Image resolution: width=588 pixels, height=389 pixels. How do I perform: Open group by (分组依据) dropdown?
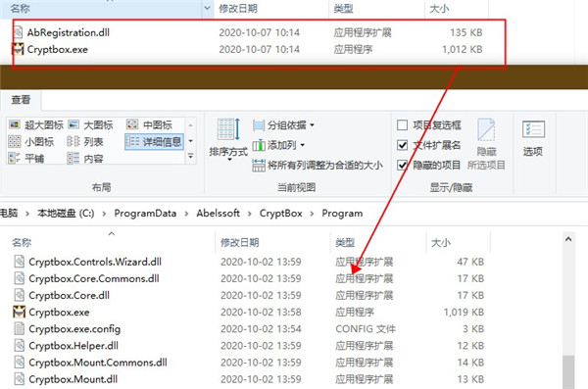283,124
